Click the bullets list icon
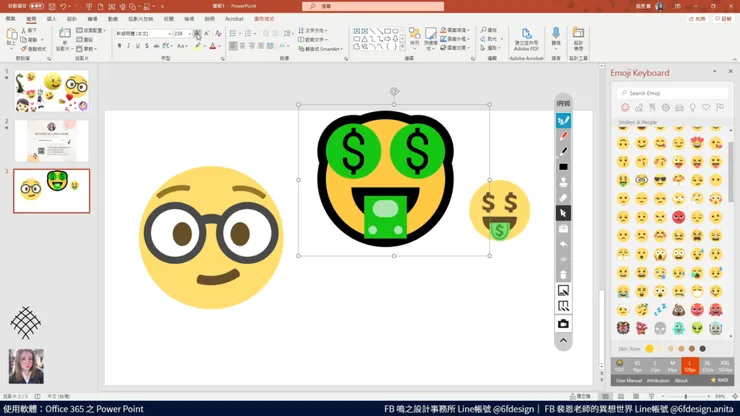This screenshot has height=416, width=740. [233, 34]
